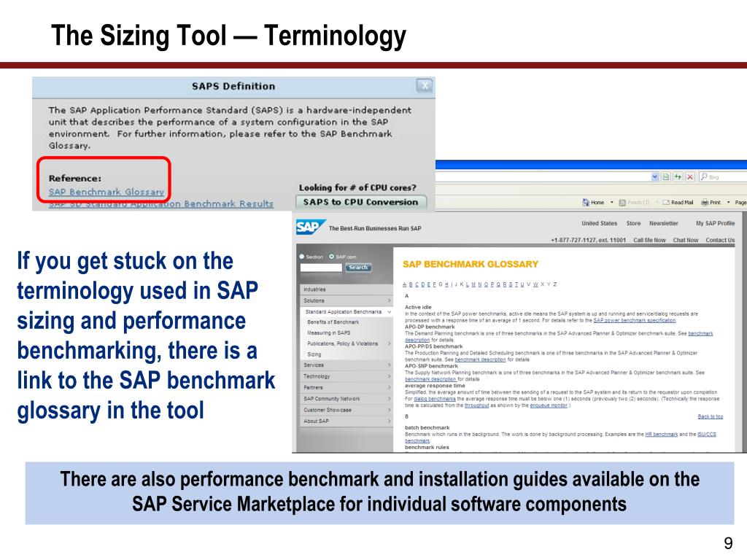747x560 pixels.
Task: Open SAP SD Standard Application Benchmark Results link
Action: [x=161, y=204]
